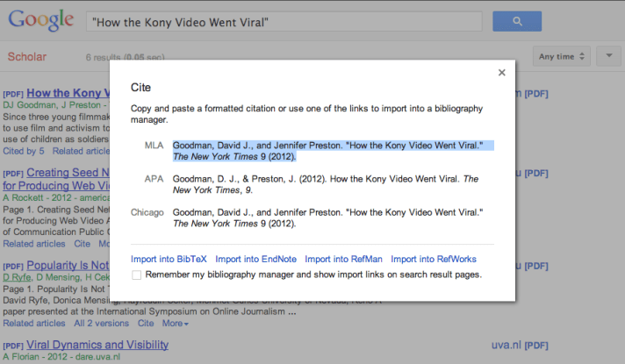Click the Cited by 5 link
This screenshot has width=625, height=364.
click(25, 151)
